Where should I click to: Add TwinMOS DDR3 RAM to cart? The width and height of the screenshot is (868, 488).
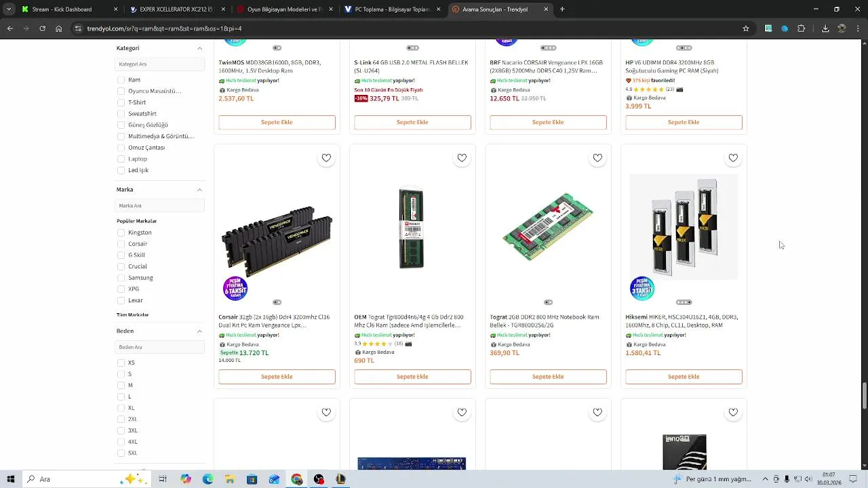[x=277, y=123]
